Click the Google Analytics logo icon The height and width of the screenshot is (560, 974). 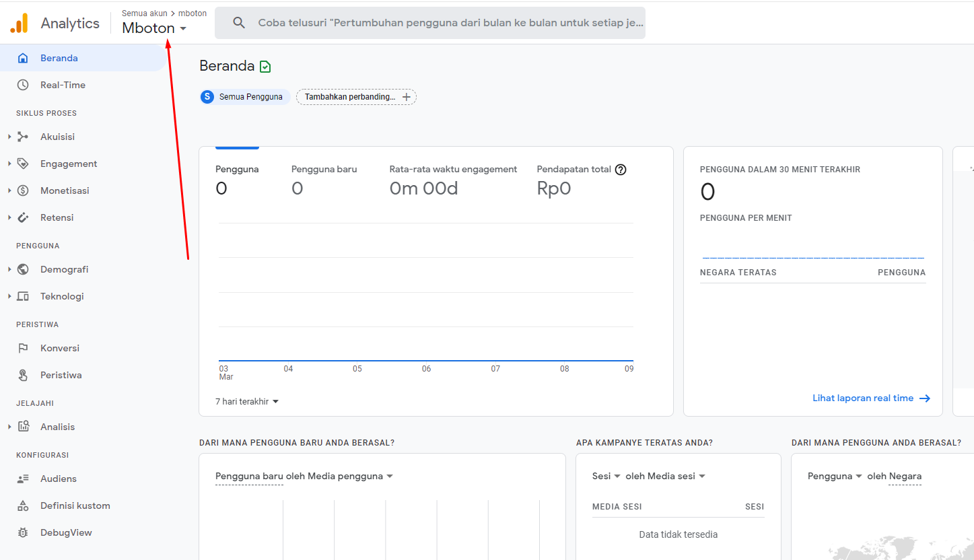tap(19, 24)
